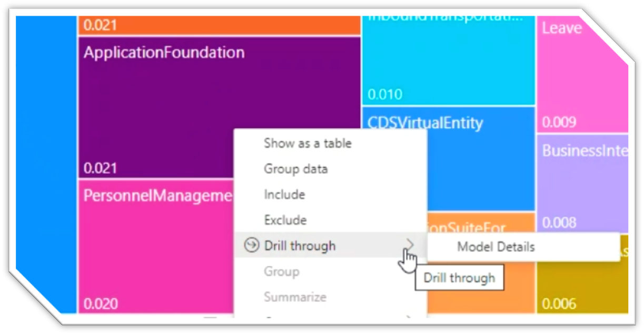Open Model Details drill-through page
This screenshot has width=644, height=334.
click(496, 246)
